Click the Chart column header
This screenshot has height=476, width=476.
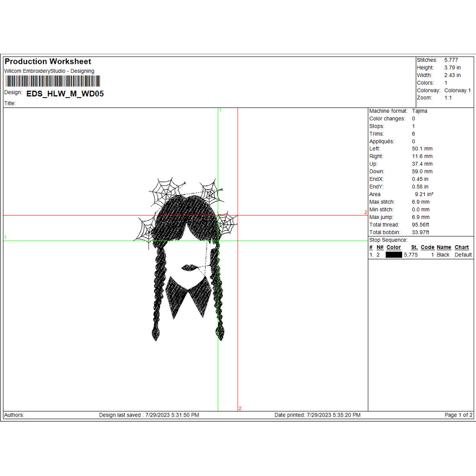(461, 248)
